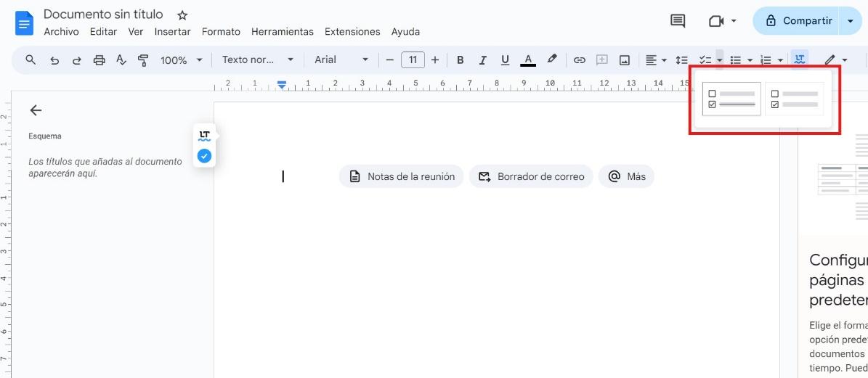Image resolution: width=868 pixels, height=378 pixels.
Task: Open the Herramientas menu
Action: pos(283,31)
